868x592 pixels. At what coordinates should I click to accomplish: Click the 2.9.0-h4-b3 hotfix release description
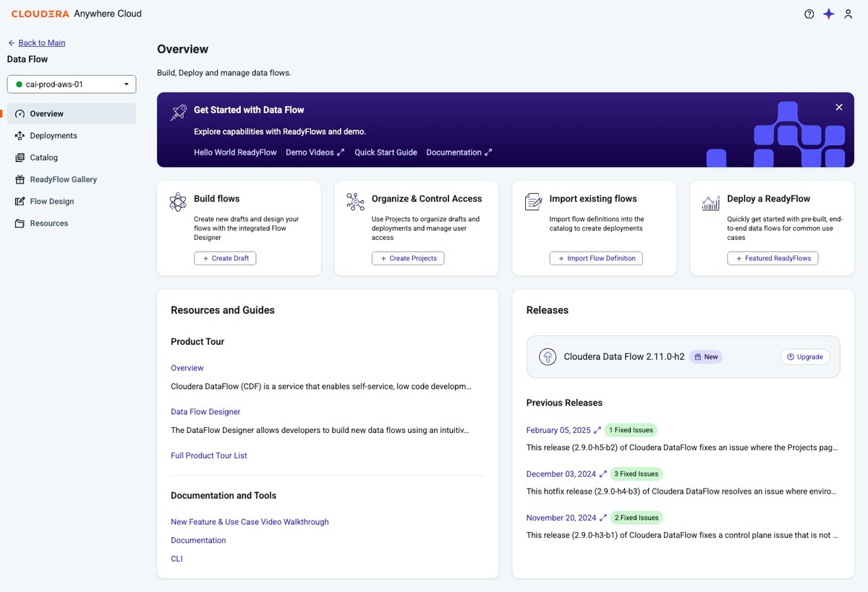click(x=682, y=492)
